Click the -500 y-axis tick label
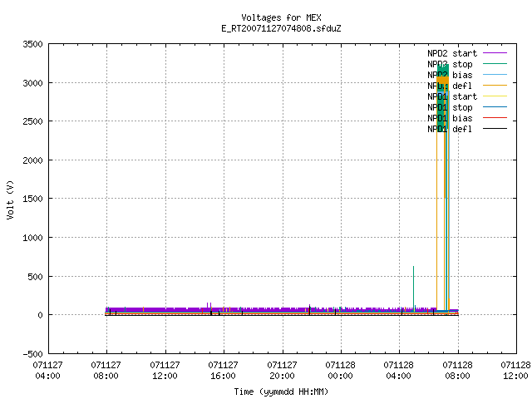Screen dimensions: 532x399 (x=32, y=354)
